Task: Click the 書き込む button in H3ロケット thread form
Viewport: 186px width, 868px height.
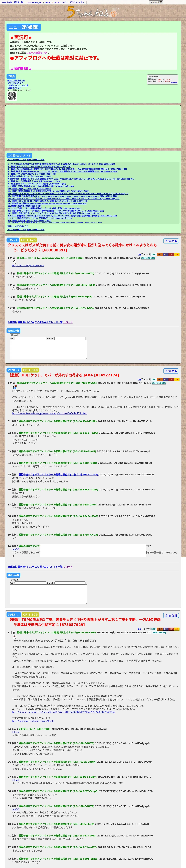Action: coord(15,580)
